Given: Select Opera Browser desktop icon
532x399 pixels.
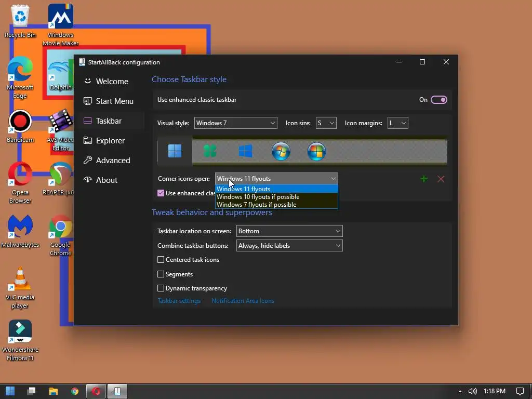Looking at the screenshot, I should point(20,183).
